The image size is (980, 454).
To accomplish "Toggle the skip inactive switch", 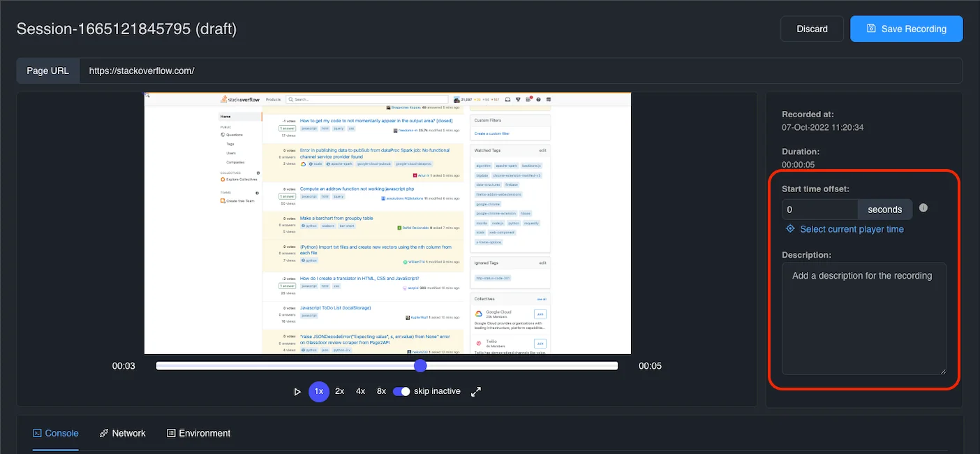I will coord(401,391).
